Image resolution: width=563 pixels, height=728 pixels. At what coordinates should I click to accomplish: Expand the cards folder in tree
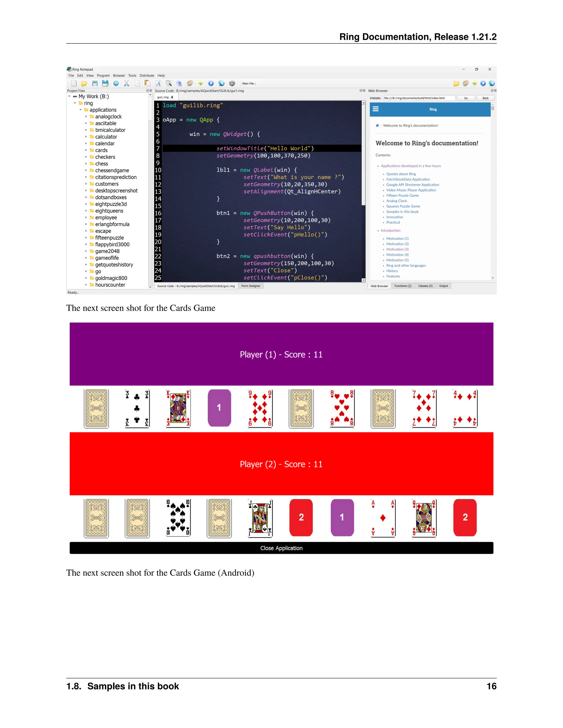click(x=86, y=150)
